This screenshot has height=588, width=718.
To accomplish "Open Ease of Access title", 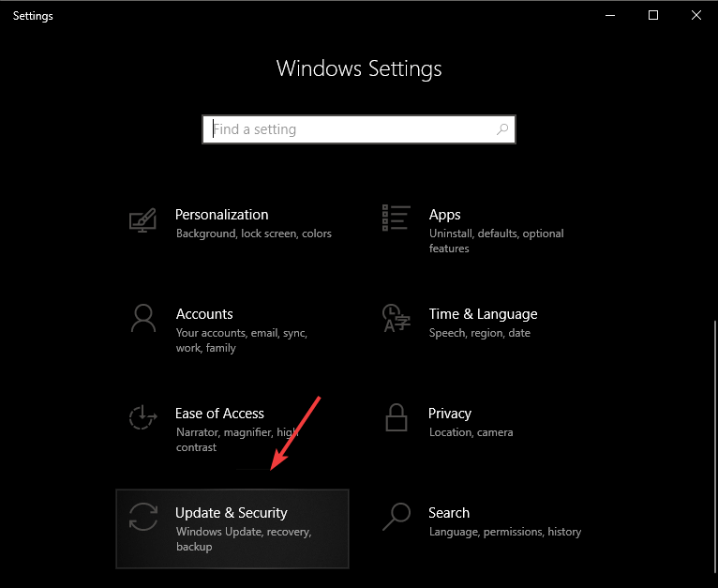I will click(x=219, y=414).
